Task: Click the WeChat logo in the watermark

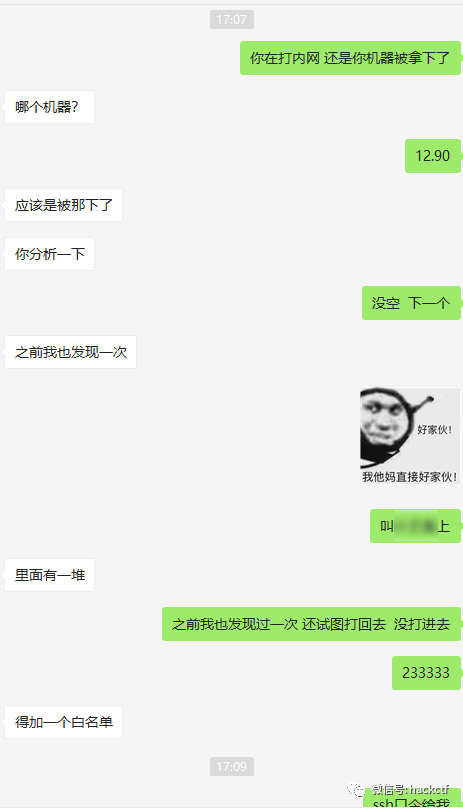Action: point(357,790)
